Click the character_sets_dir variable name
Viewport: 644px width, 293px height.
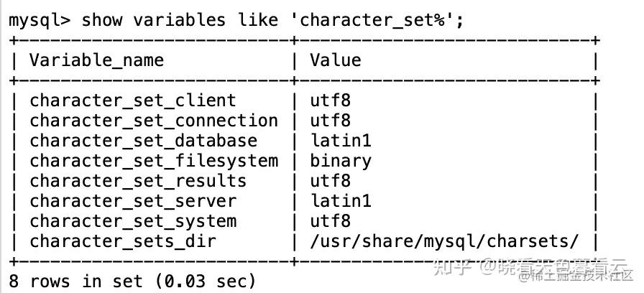pyautogui.click(x=122, y=242)
